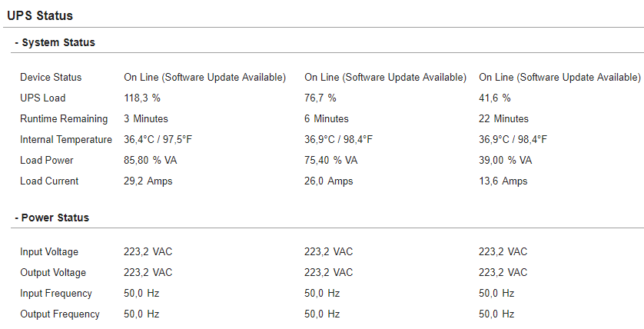Select the 39,00 % VA Load Power value
The height and width of the screenshot is (329, 644).
505,160
